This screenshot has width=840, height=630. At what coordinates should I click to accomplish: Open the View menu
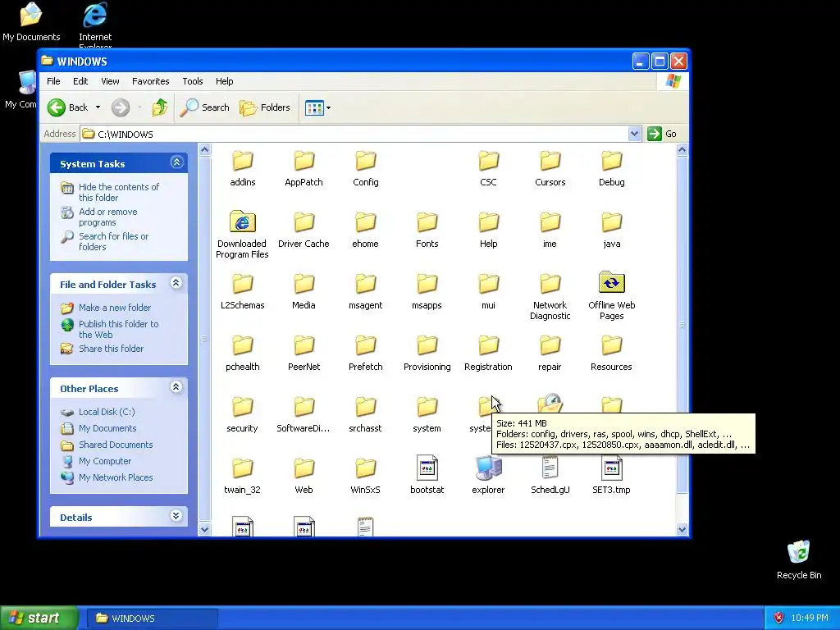111,81
